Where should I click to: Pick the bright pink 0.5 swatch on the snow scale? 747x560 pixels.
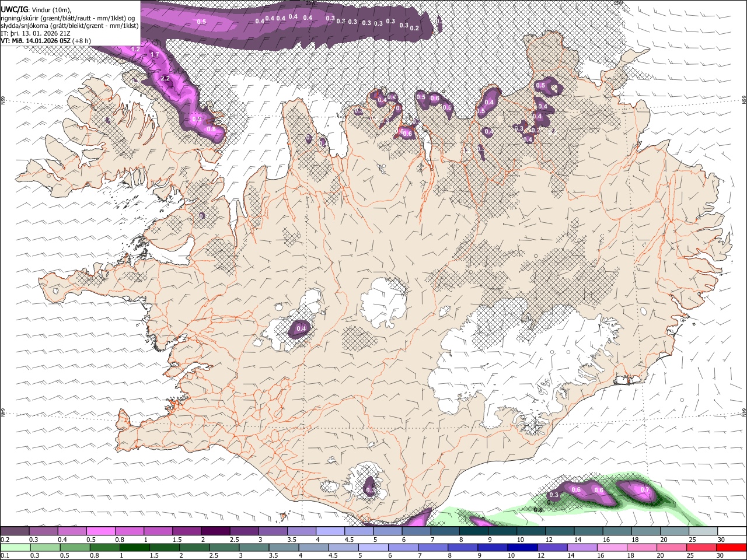(100, 531)
